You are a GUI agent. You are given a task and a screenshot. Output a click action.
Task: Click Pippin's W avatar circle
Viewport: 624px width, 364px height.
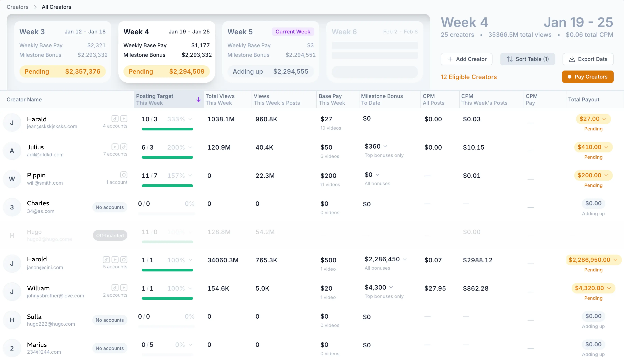tap(12, 179)
